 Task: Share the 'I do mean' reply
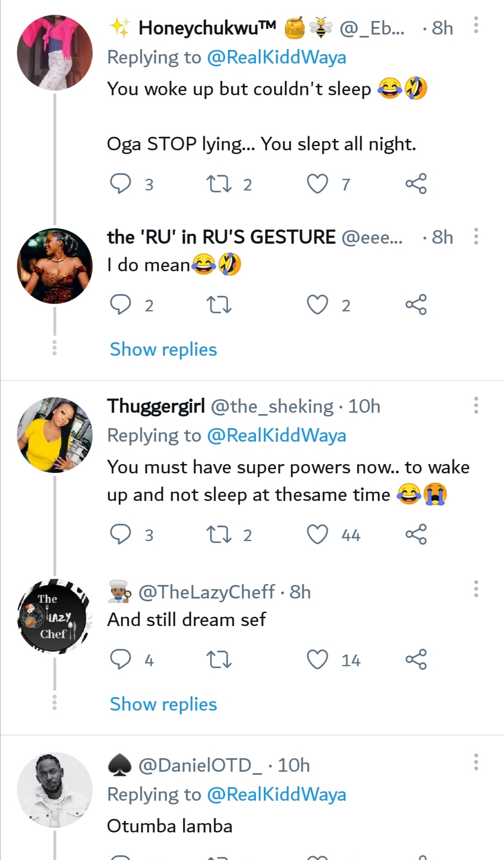click(416, 305)
